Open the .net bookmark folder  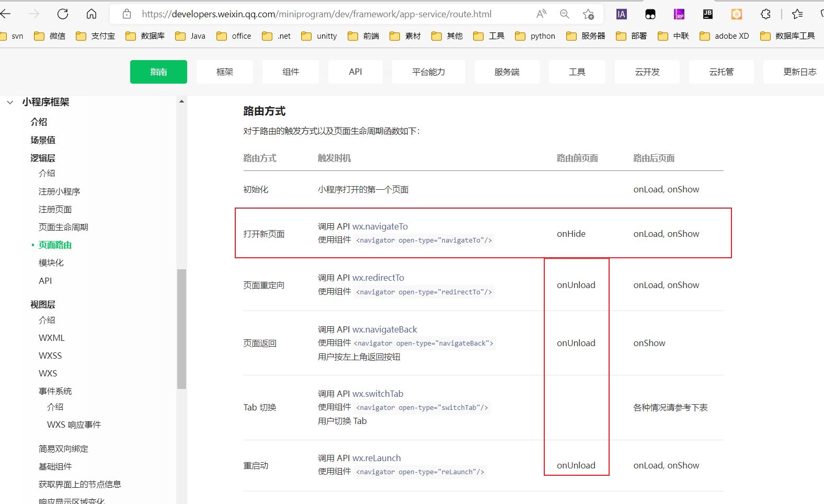pyautogui.click(x=276, y=36)
